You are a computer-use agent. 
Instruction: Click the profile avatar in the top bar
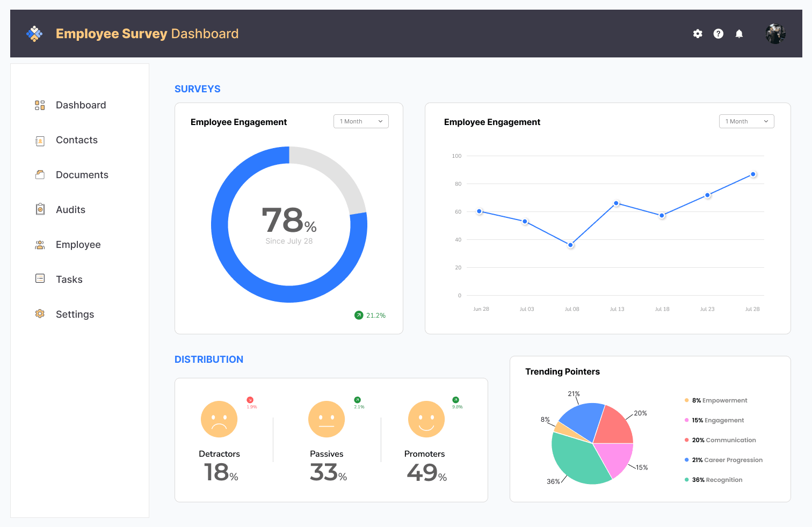point(775,33)
